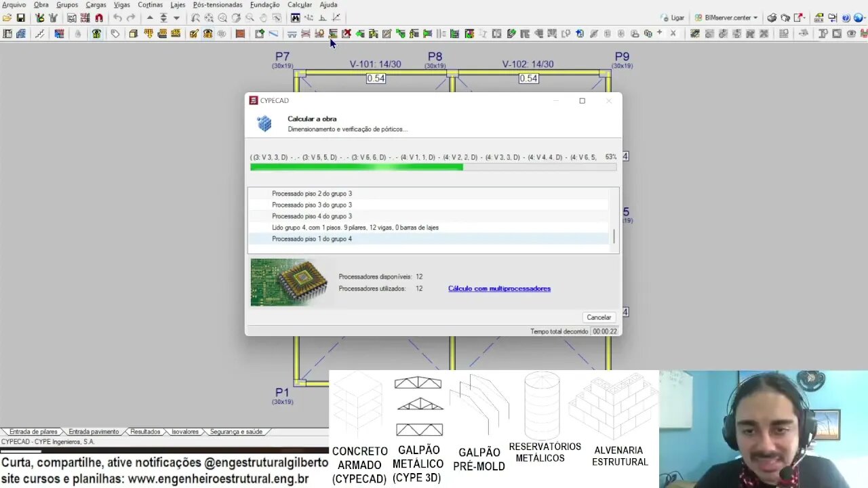
Task: Select the hand pan view icon
Action: tap(263, 18)
